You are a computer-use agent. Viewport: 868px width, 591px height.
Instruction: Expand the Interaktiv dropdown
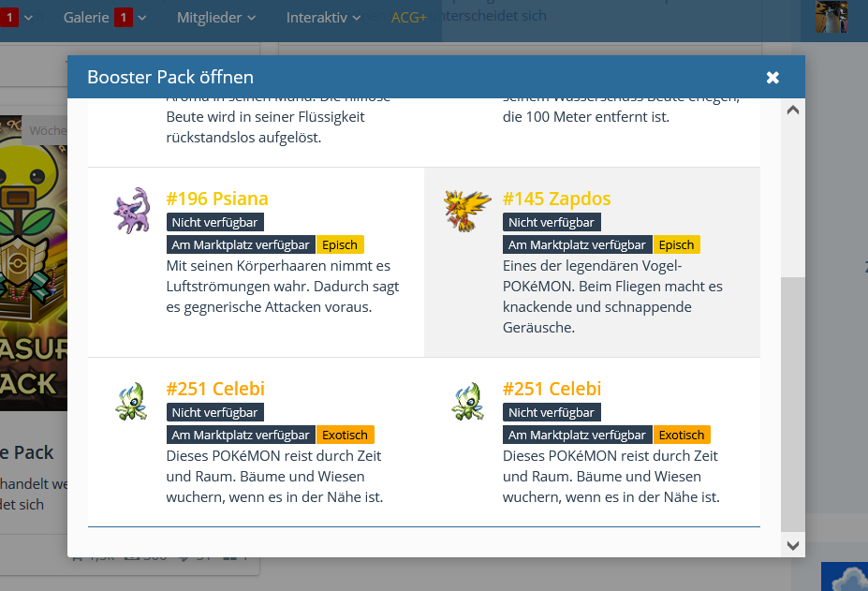click(323, 17)
